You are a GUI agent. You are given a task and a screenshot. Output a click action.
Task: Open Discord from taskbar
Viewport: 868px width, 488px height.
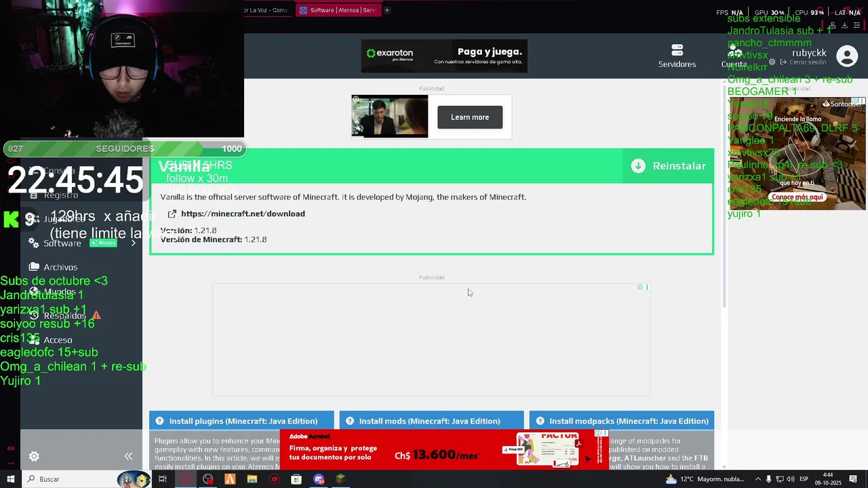pyautogui.click(x=319, y=479)
